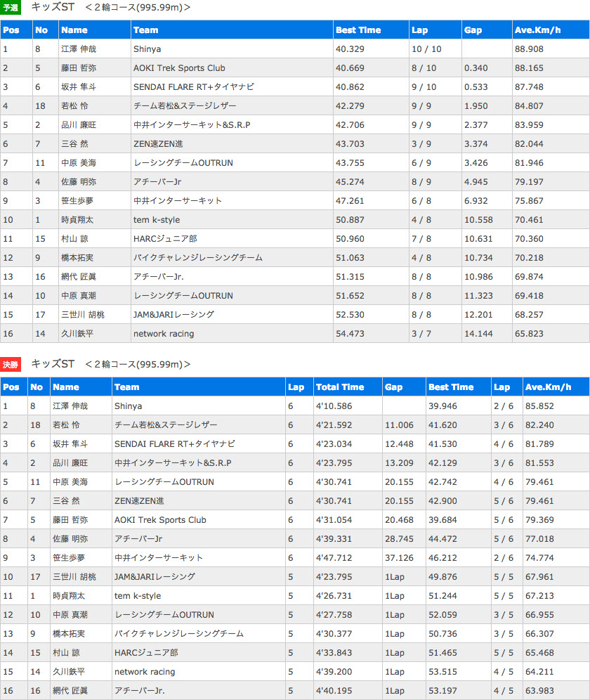Click average speed 65.823
This screenshot has height=700, width=590.
click(x=529, y=333)
